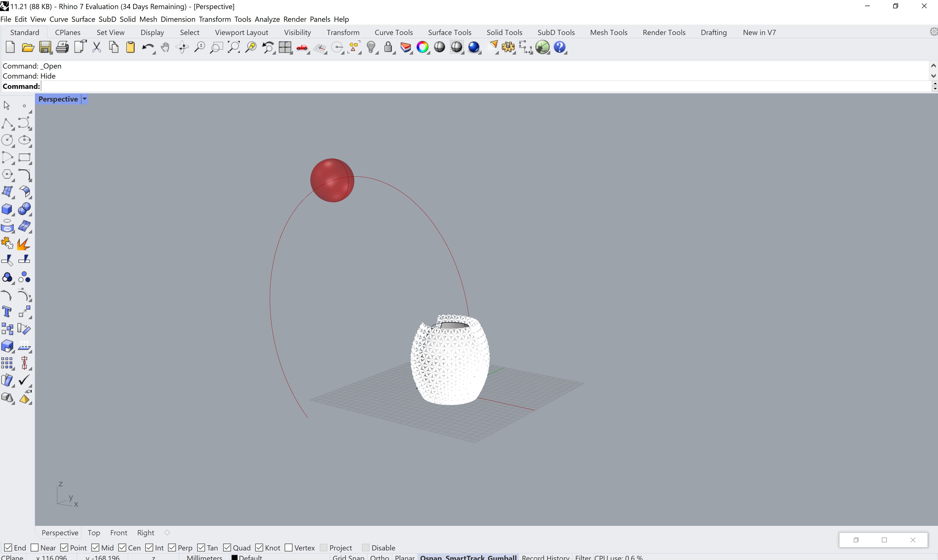Click the color wheel icon

coord(423,47)
